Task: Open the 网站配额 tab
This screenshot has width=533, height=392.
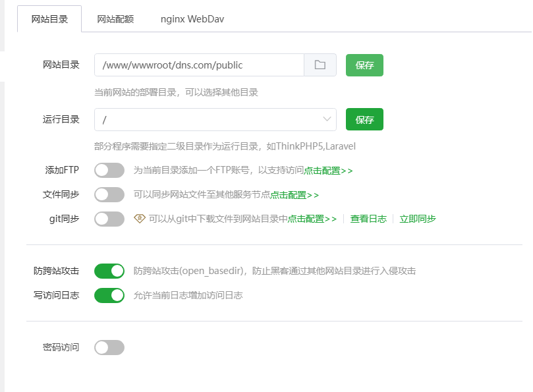Action: pos(115,19)
